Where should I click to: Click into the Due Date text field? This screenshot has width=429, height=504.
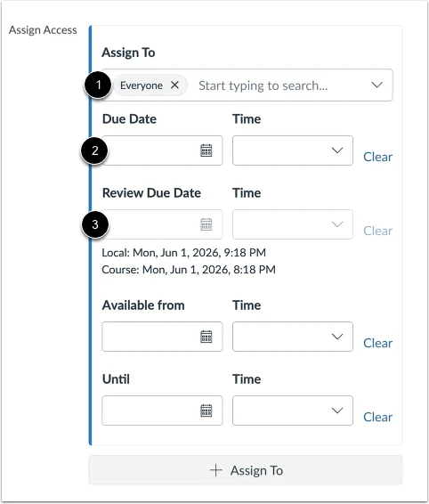pos(162,150)
